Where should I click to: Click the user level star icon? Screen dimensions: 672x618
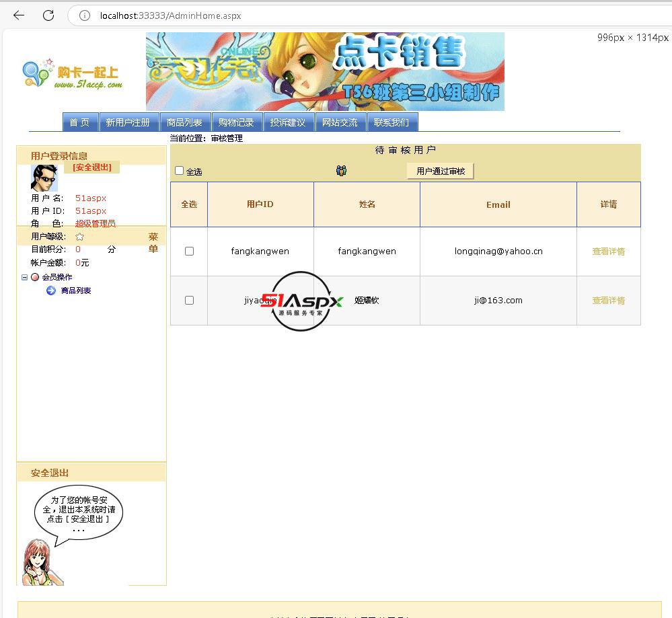coord(80,237)
